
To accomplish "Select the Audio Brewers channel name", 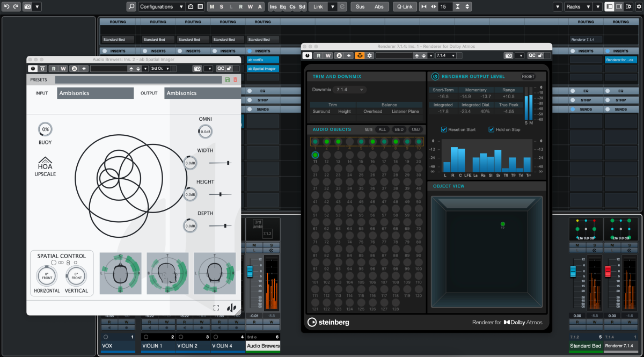I will 263,346.
